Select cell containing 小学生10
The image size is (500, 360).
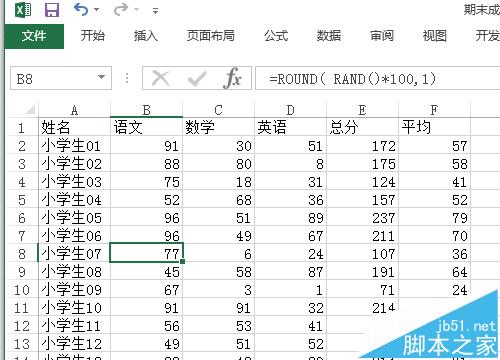74,308
